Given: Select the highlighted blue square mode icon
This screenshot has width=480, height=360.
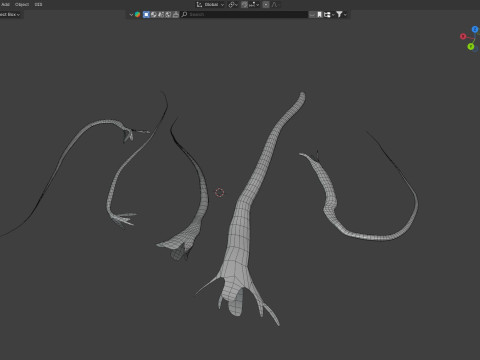Looking at the screenshot, I should click(146, 14).
